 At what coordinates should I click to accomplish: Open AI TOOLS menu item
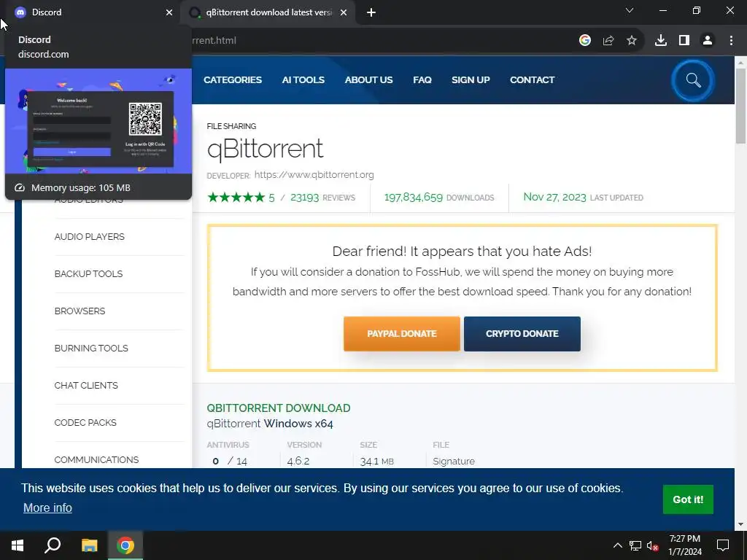303,80
